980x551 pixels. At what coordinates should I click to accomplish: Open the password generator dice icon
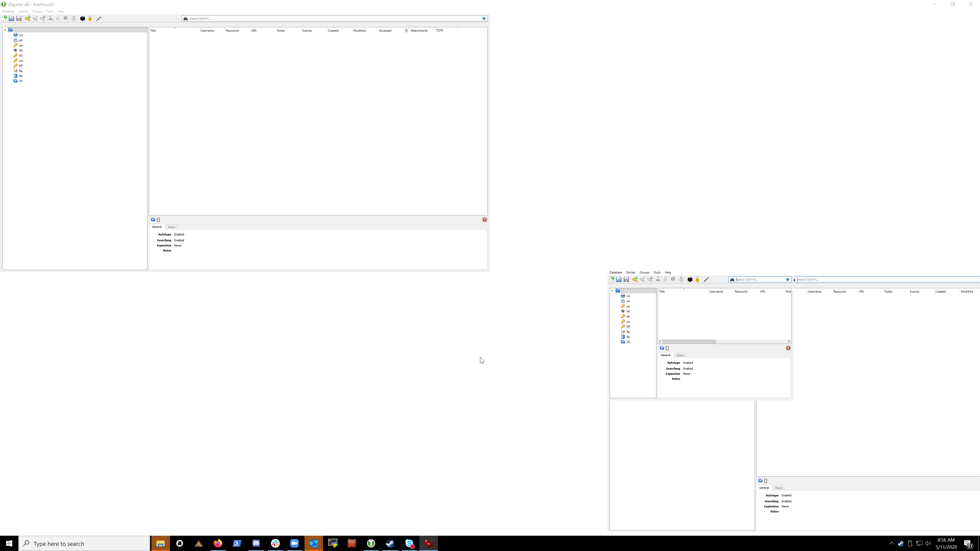pyautogui.click(x=82, y=18)
